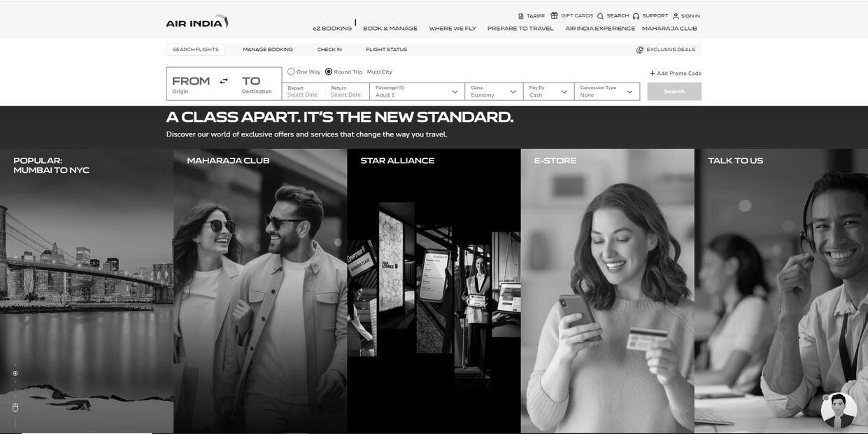
Task: Click Add Promo Code link
Action: pyautogui.click(x=675, y=73)
